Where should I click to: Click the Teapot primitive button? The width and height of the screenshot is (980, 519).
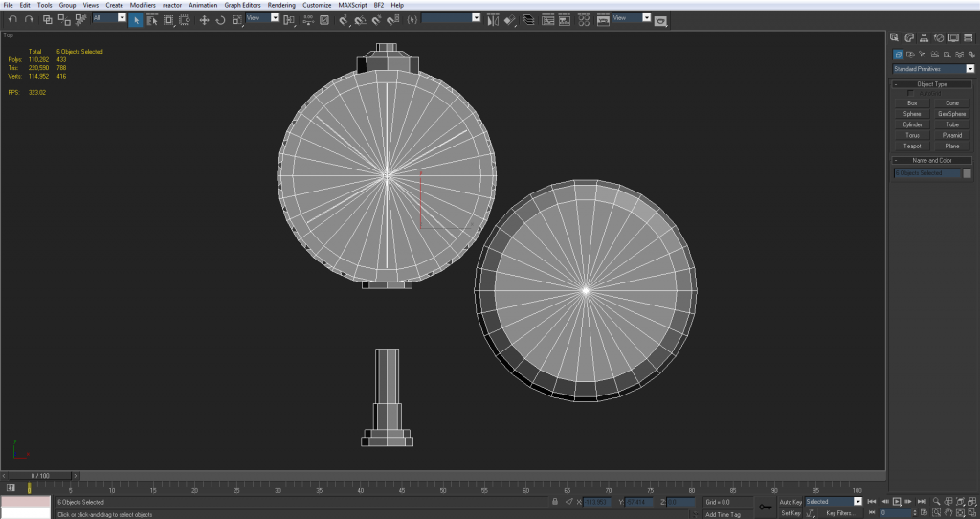[912, 146]
